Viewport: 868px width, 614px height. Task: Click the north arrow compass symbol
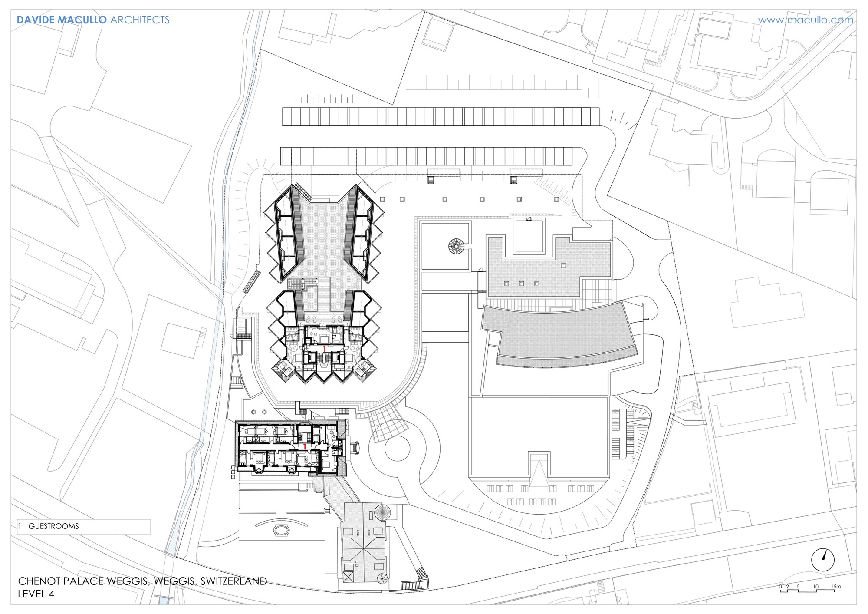(x=823, y=560)
